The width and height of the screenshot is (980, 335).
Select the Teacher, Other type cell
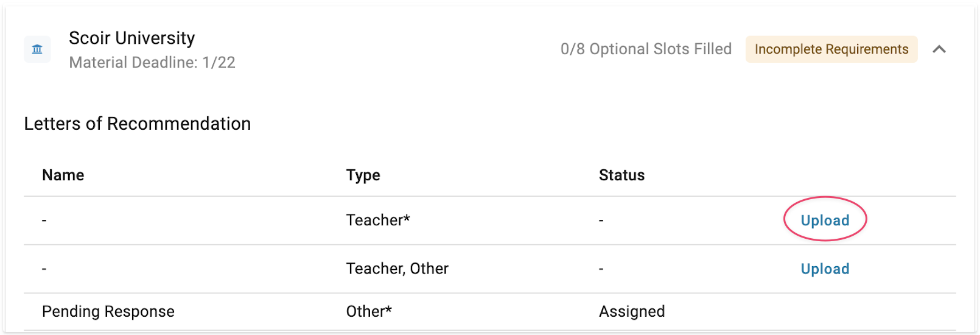(397, 269)
